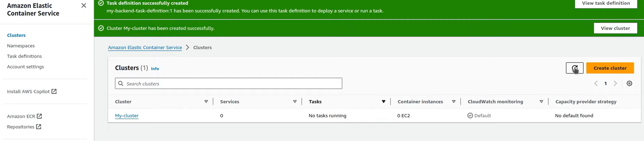Open the My-cluster link

click(x=127, y=116)
